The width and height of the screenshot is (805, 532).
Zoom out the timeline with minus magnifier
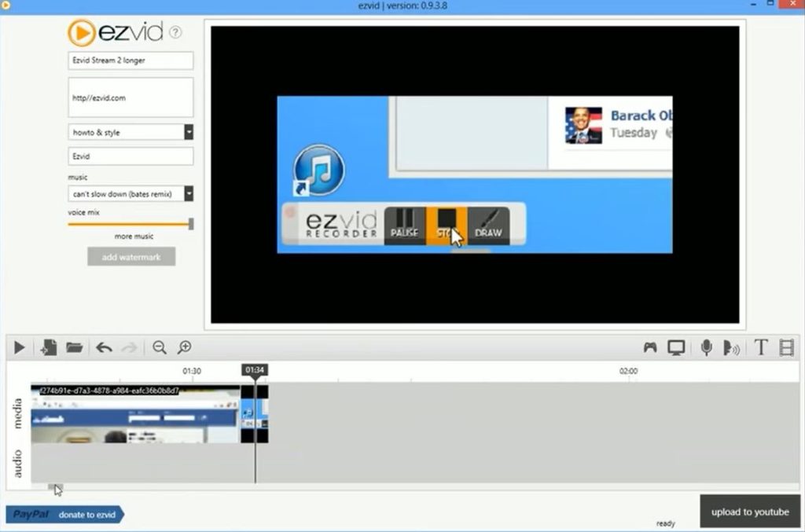(160, 347)
